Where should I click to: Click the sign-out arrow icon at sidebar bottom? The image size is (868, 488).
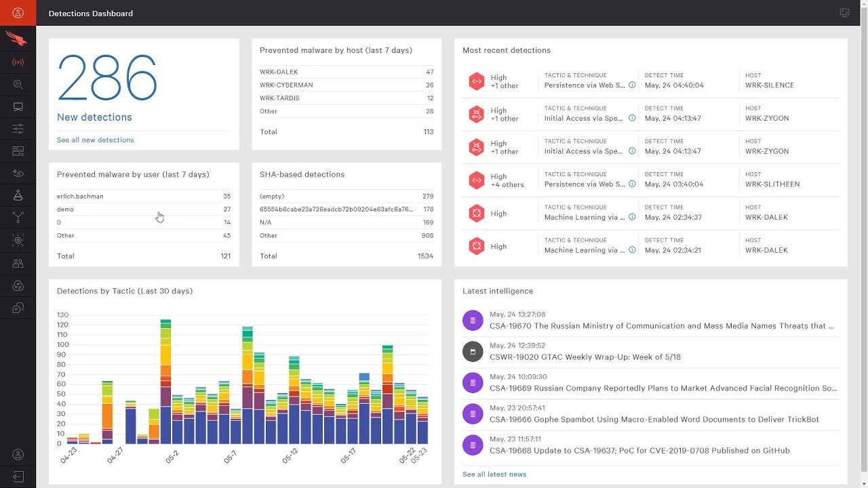point(18,476)
